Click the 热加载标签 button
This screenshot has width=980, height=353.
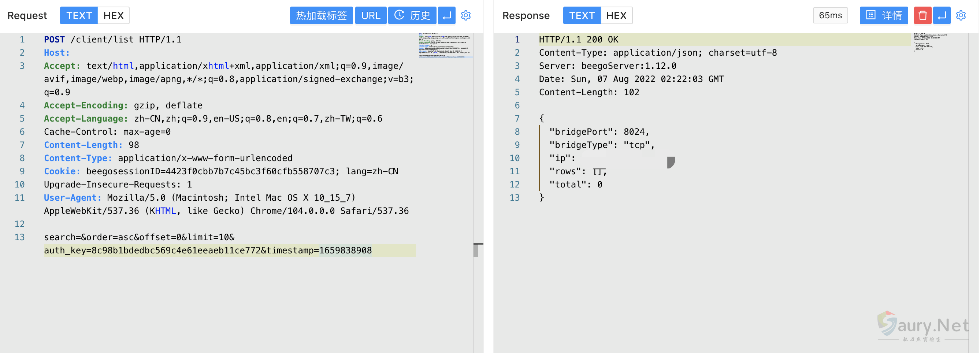click(321, 16)
